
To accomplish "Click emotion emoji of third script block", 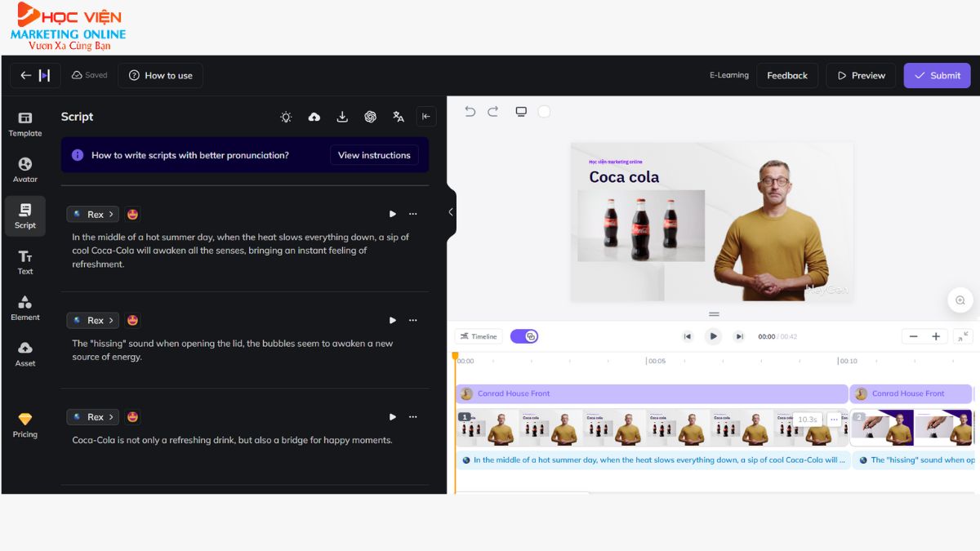I will [132, 416].
